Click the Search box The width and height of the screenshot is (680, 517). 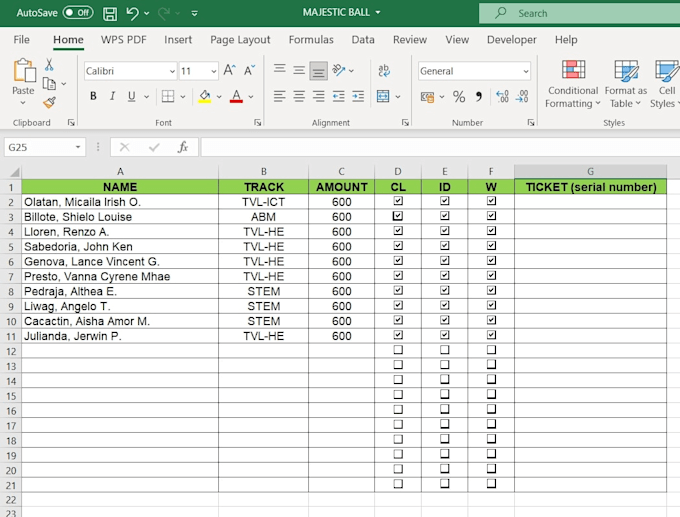tap(579, 13)
